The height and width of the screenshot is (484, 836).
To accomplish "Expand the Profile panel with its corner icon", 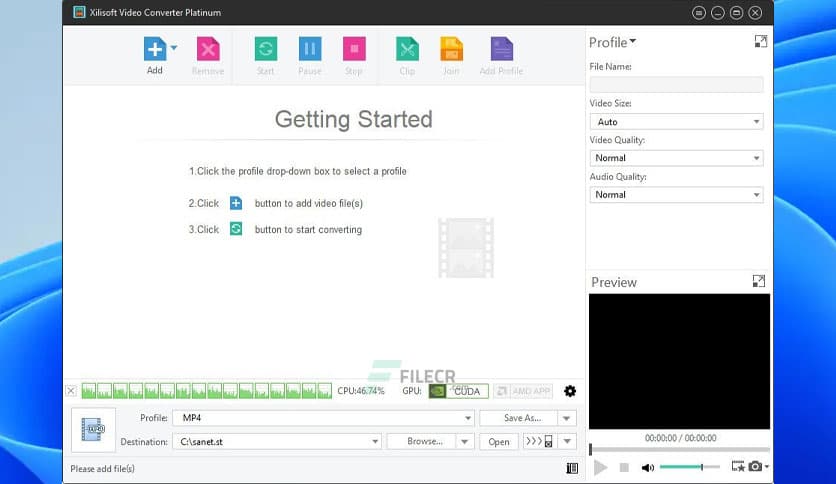I will tap(761, 42).
